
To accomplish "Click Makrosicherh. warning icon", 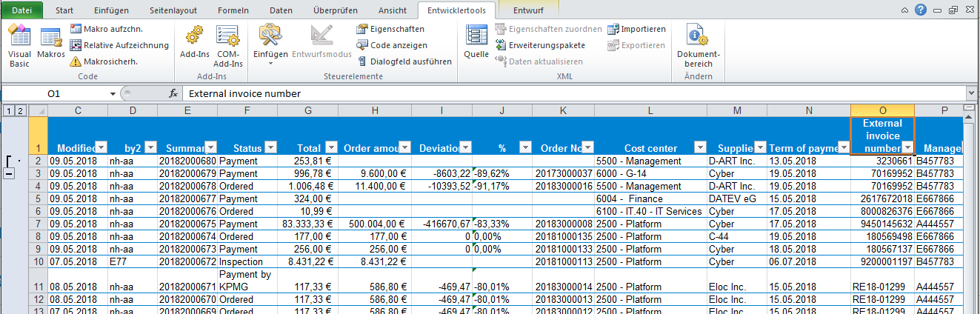I will point(77,61).
